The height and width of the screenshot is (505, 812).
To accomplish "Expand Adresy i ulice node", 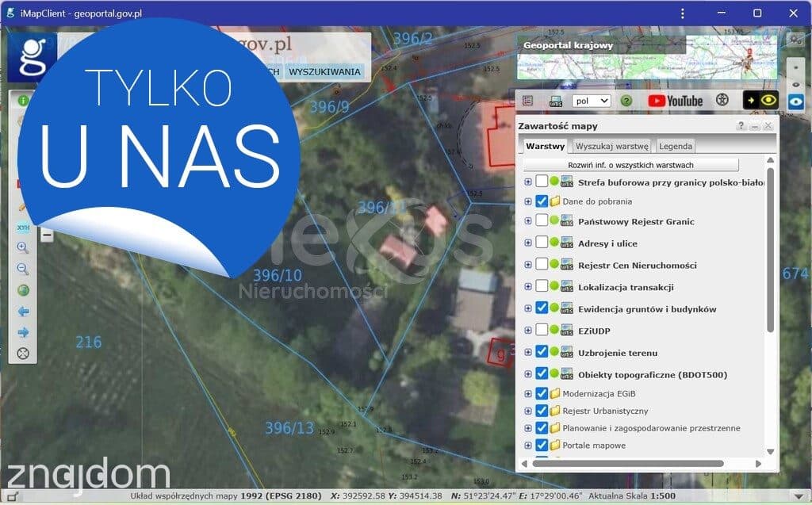I will (527, 243).
